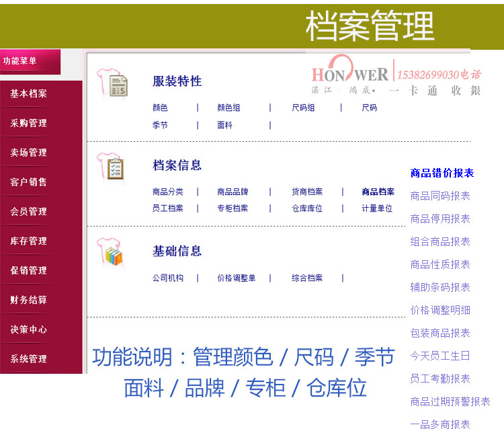This screenshot has width=504, height=437.
Task: Go to 库存管理 in sidebar
Action: tap(29, 241)
